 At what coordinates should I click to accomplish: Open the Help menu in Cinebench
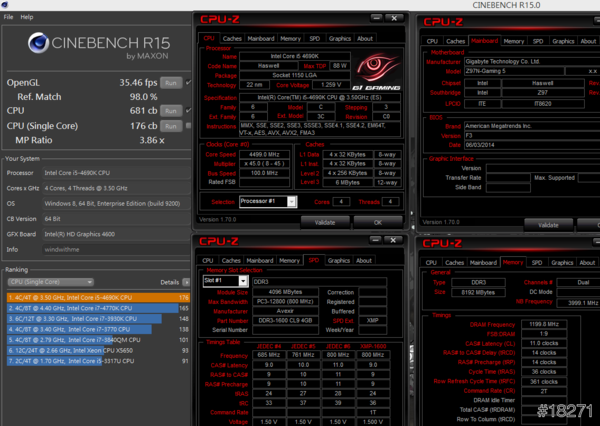tap(26, 17)
